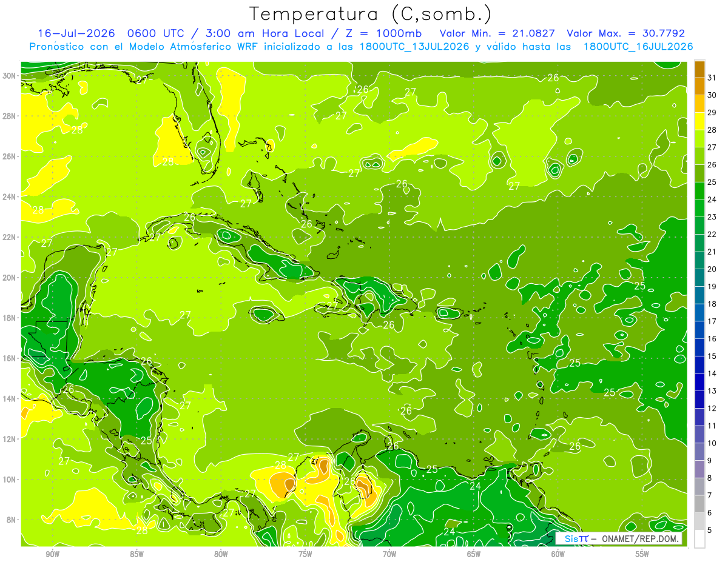Click the '10' color scale label
The height and width of the screenshot is (562, 728).
pos(712,443)
